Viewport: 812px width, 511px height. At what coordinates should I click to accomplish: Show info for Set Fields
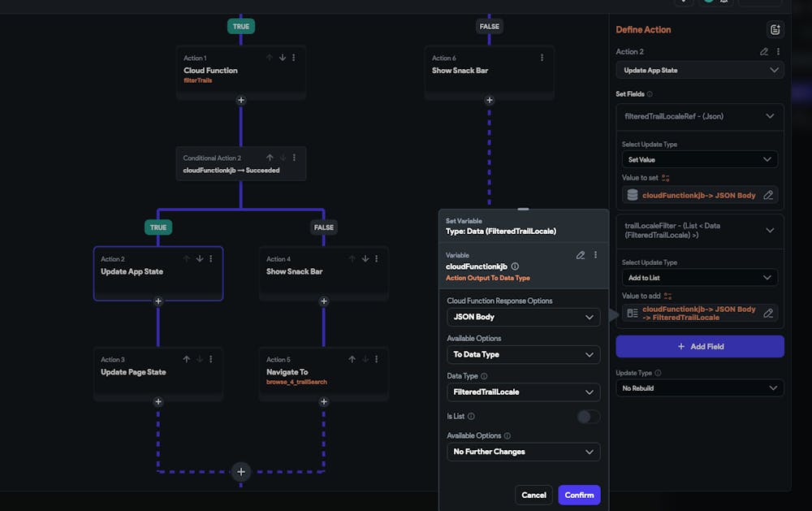[650, 93]
